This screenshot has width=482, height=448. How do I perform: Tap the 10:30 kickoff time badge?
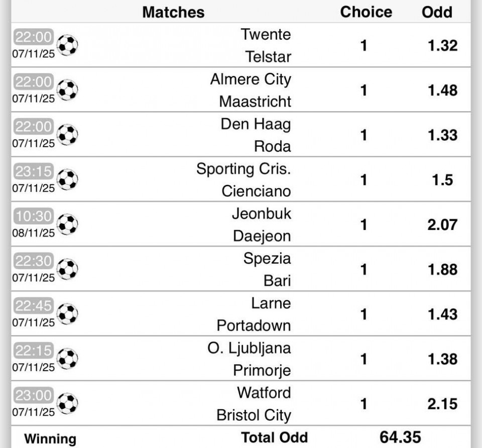click(34, 216)
